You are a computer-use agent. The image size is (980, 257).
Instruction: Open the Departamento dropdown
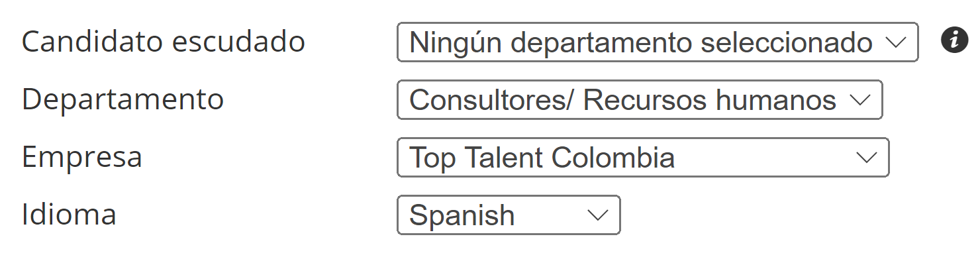pyautogui.click(x=640, y=100)
